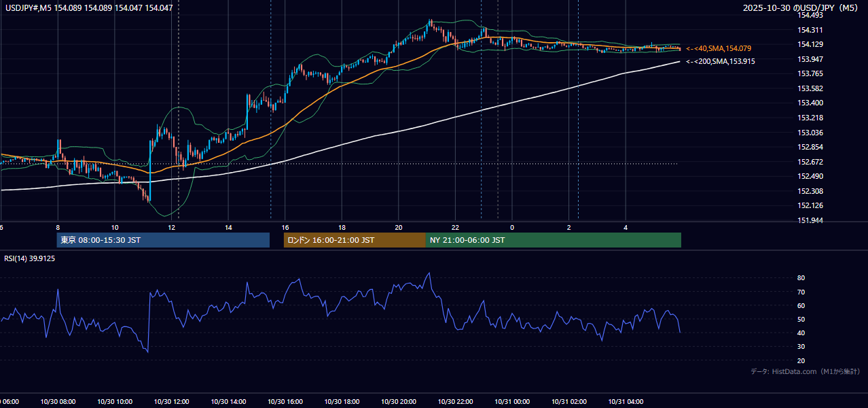
Task: Click the 153.765 price axis label
Action: coord(810,73)
